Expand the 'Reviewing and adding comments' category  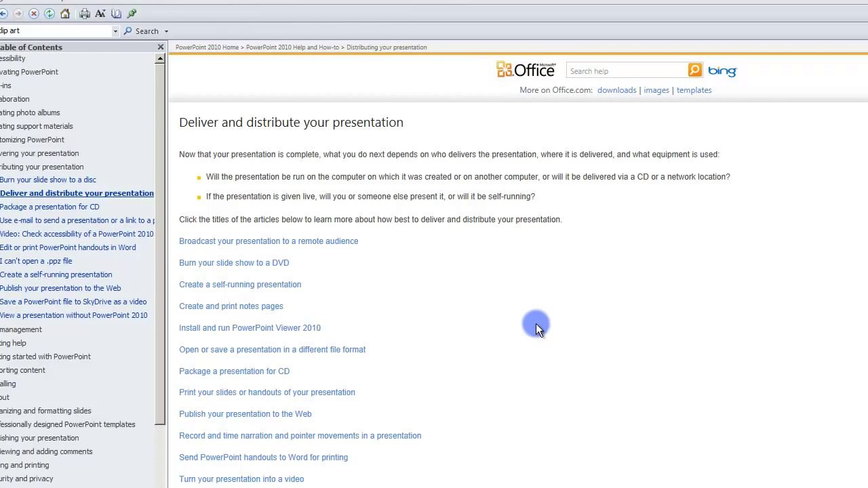pos(46,451)
